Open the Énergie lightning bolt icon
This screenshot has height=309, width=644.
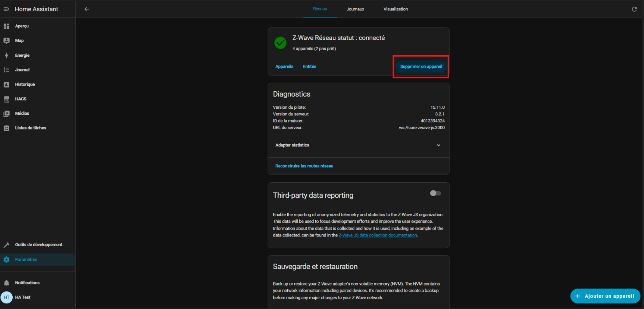[x=6, y=55]
